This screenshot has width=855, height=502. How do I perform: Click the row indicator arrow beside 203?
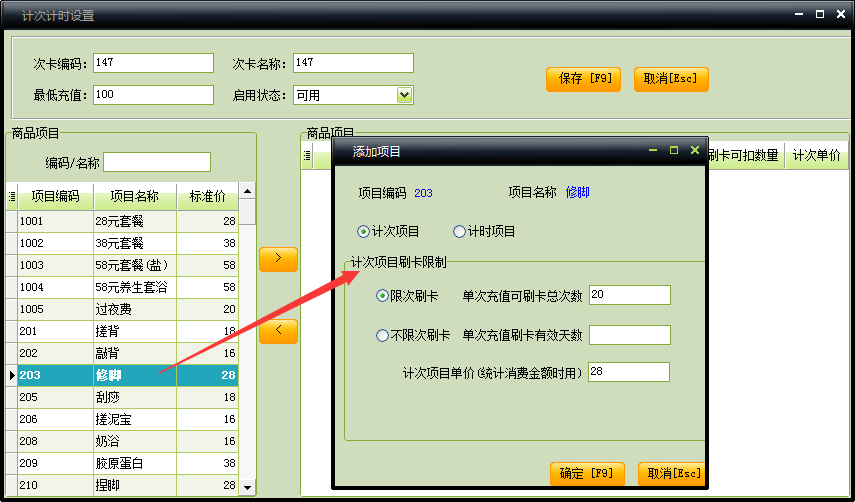12,375
